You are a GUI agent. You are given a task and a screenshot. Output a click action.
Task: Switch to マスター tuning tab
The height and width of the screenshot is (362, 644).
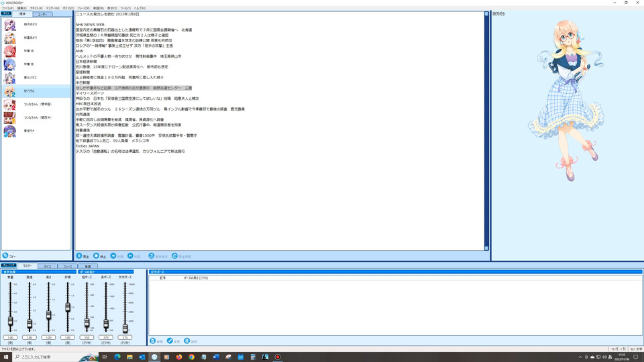pyautogui.click(x=28, y=266)
